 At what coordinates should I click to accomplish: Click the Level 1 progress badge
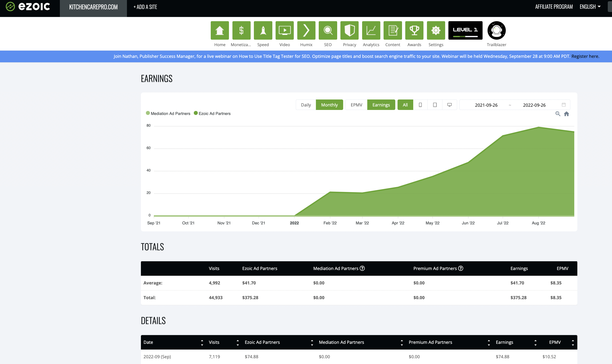465,30
